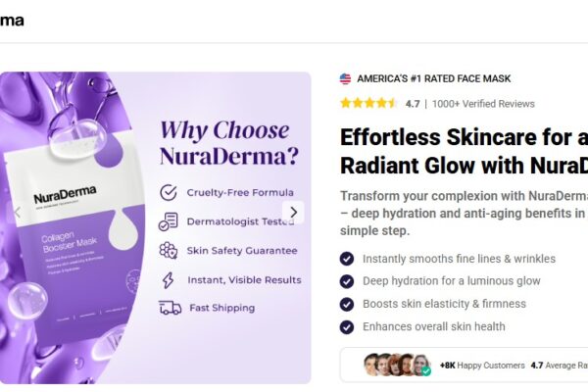Click the star rating icons

pyautogui.click(x=368, y=103)
